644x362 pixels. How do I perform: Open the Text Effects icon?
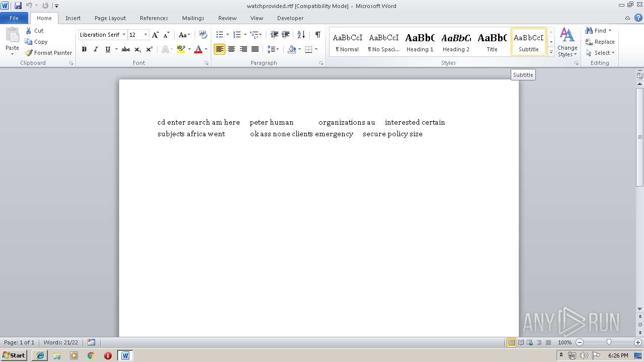pos(165,49)
